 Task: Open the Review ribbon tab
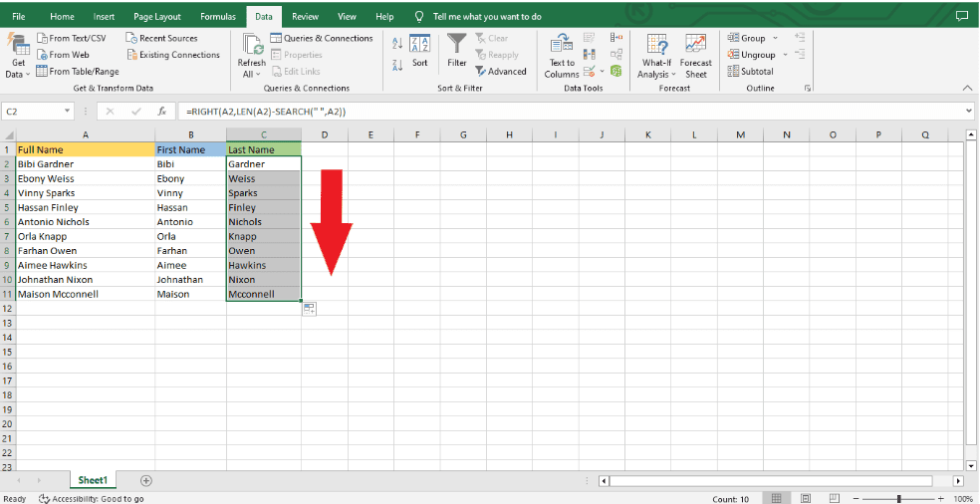[x=305, y=17]
